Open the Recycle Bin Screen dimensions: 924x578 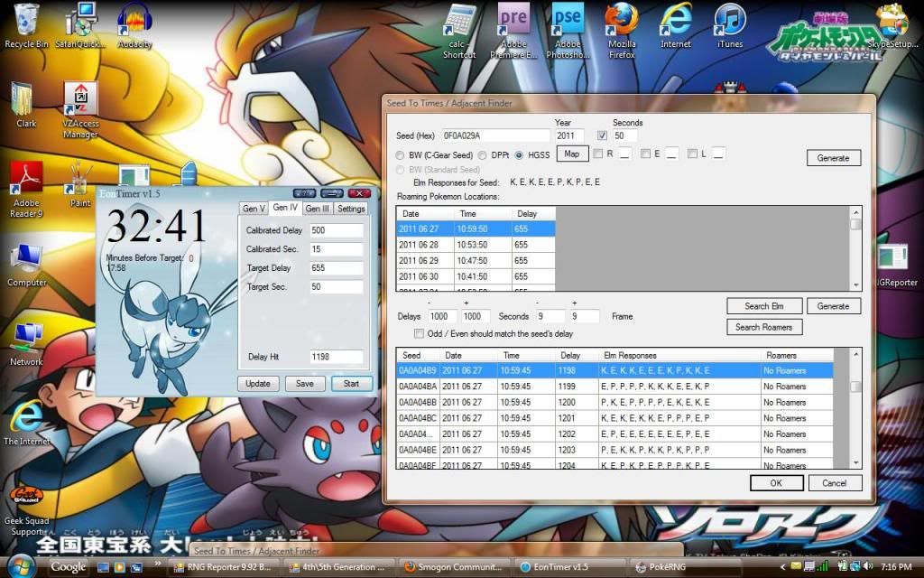pyautogui.click(x=26, y=20)
